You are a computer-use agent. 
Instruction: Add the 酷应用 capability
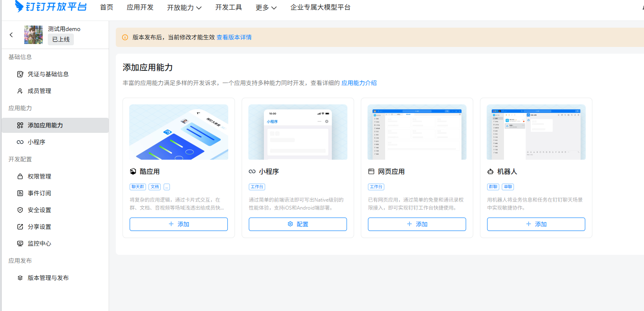[179, 224]
